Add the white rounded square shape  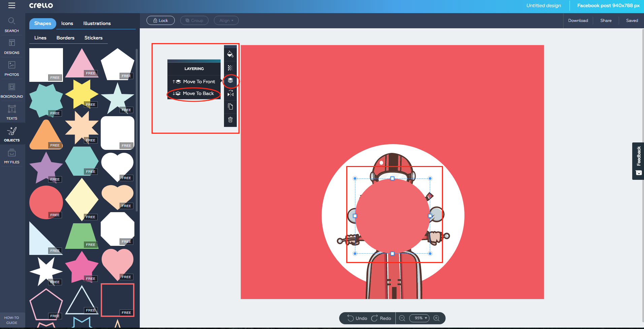118,133
